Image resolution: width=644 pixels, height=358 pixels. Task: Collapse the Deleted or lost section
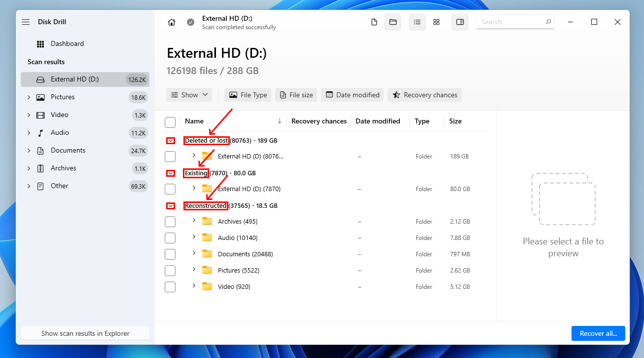click(171, 141)
